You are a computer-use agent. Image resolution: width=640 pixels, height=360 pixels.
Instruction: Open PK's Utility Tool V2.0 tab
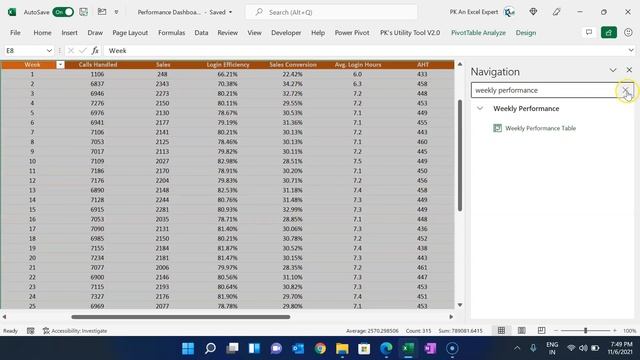pyautogui.click(x=410, y=33)
